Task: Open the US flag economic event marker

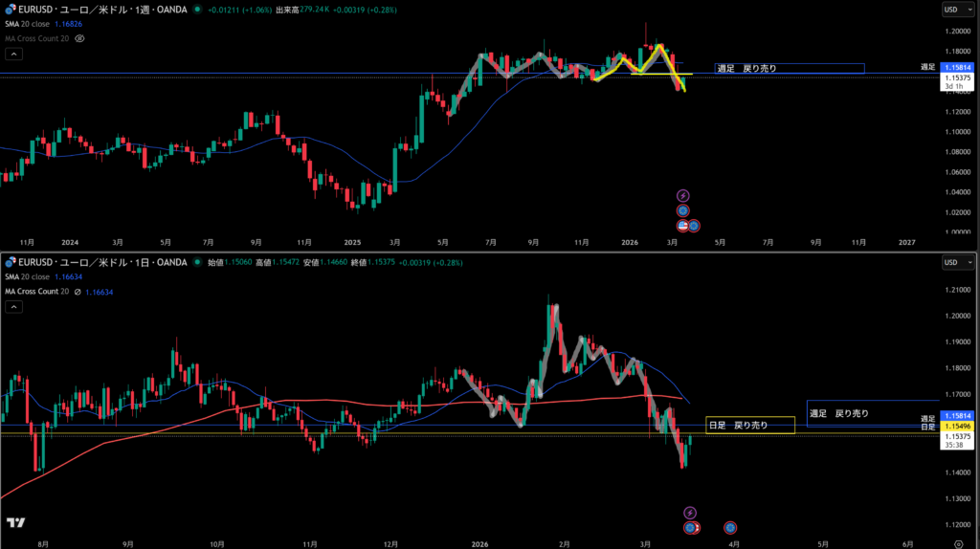Action: click(683, 226)
